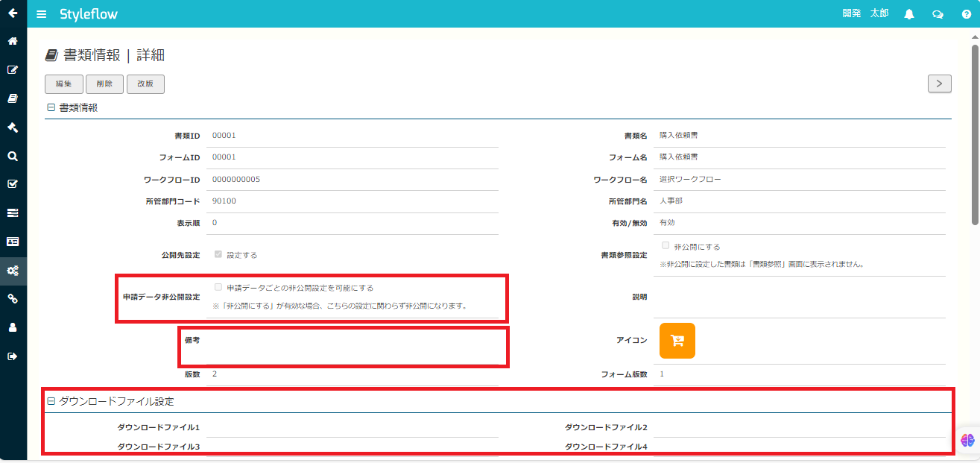Click the 編集 button
This screenshot has width=980, height=463.
click(x=64, y=84)
